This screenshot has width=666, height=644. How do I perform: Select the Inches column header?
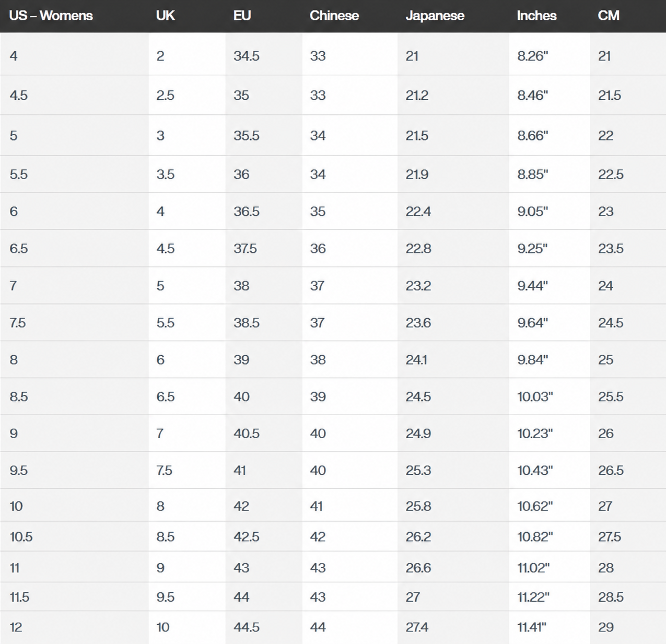(536, 16)
